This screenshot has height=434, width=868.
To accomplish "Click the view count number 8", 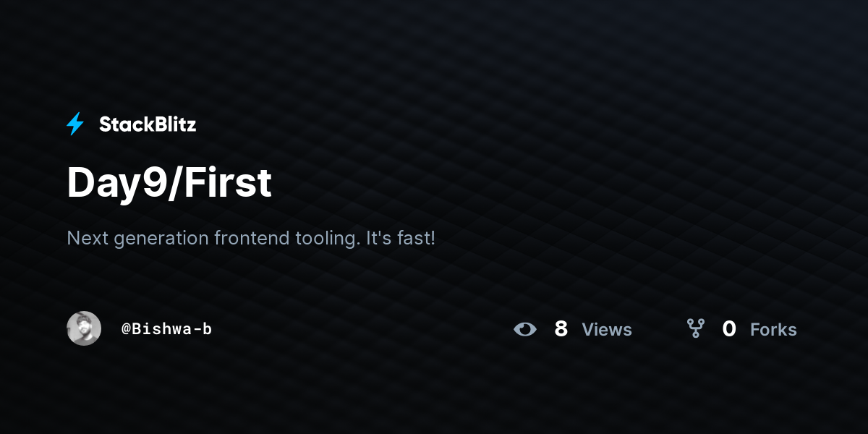I will (x=561, y=329).
